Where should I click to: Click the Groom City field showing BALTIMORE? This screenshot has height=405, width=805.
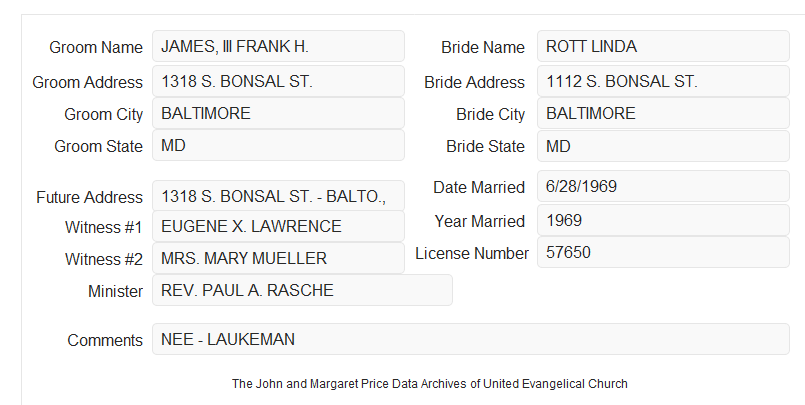[278, 113]
